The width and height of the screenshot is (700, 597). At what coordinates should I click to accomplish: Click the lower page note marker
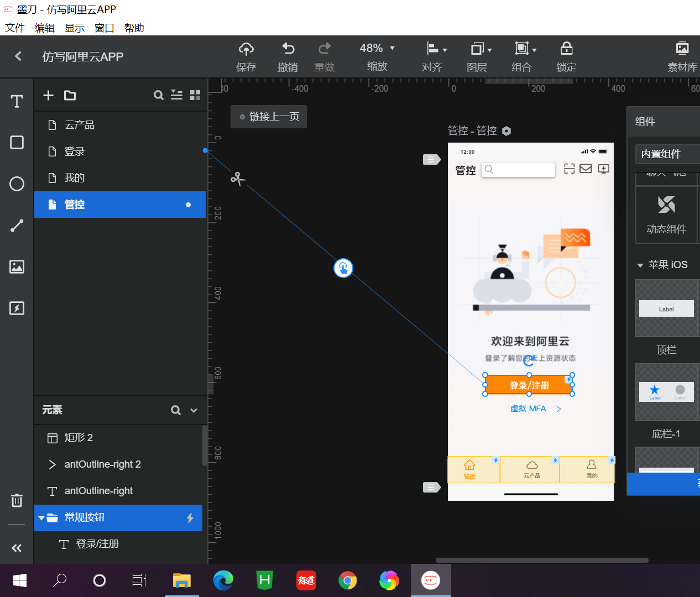431,488
